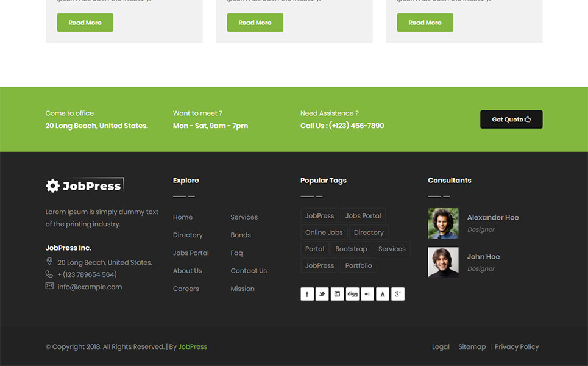Click the Popular Tags heading

click(324, 180)
